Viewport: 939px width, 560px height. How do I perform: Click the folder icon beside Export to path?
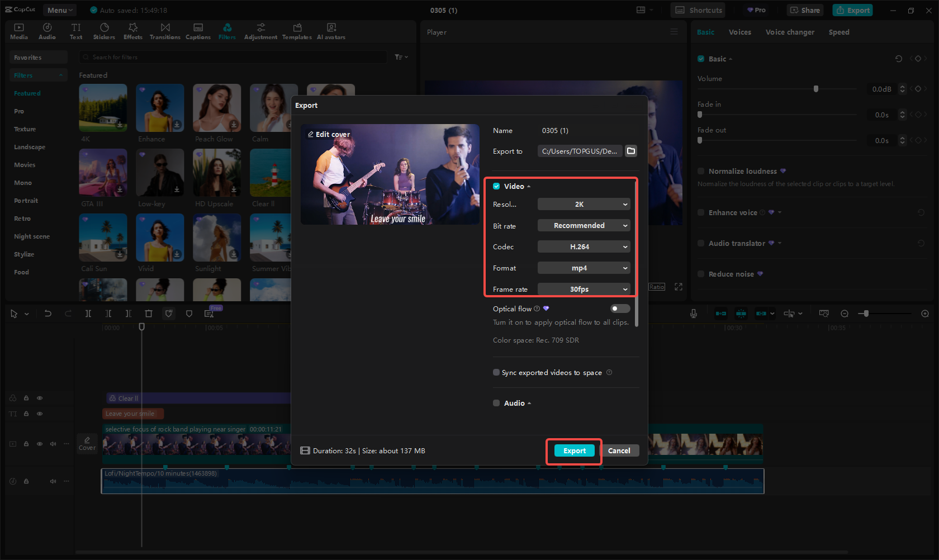pyautogui.click(x=631, y=151)
